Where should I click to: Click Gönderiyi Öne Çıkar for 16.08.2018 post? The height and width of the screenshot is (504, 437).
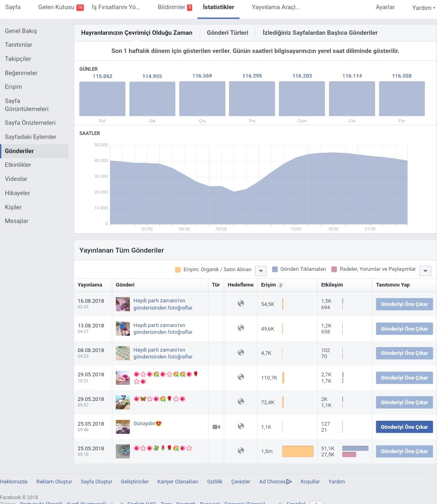pyautogui.click(x=404, y=304)
